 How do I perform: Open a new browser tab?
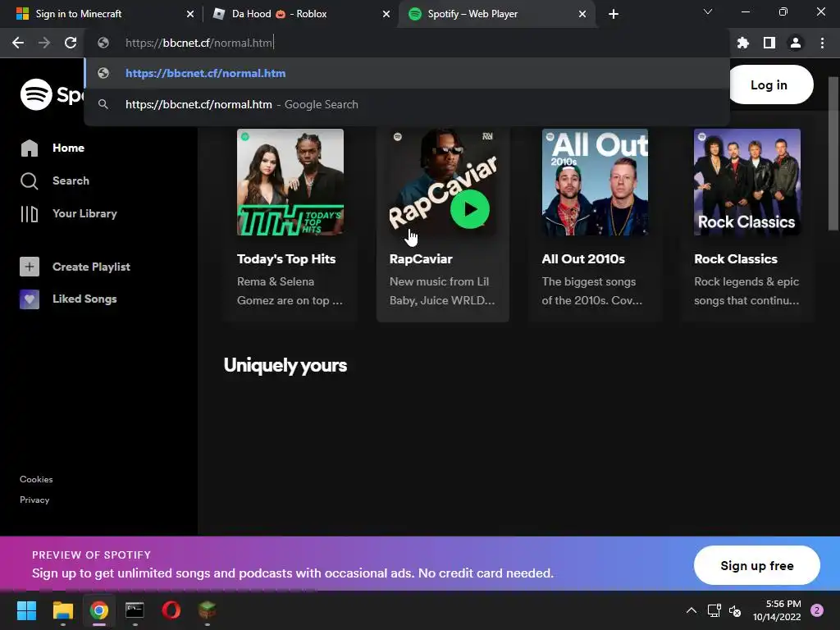pyautogui.click(x=614, y=14)
